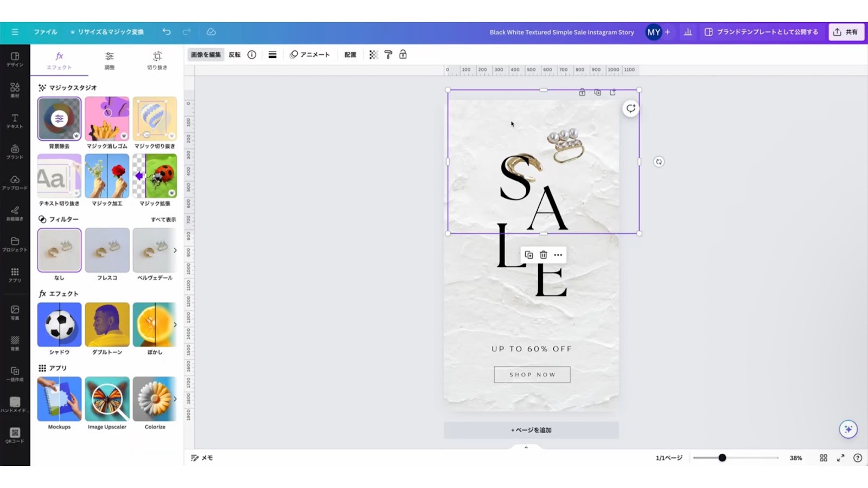Add collaborator with the plus icon
This screenshot has width=868, height=488.
[667, 32]
